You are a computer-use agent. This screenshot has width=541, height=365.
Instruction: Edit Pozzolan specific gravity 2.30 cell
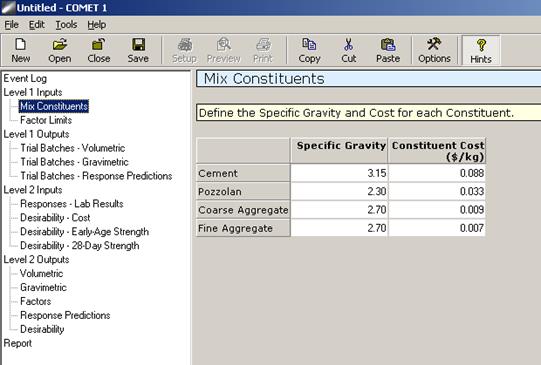pos(339,191)
